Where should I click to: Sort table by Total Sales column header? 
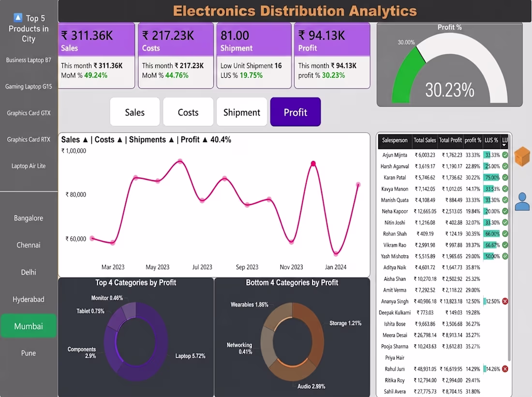[425, 140]
